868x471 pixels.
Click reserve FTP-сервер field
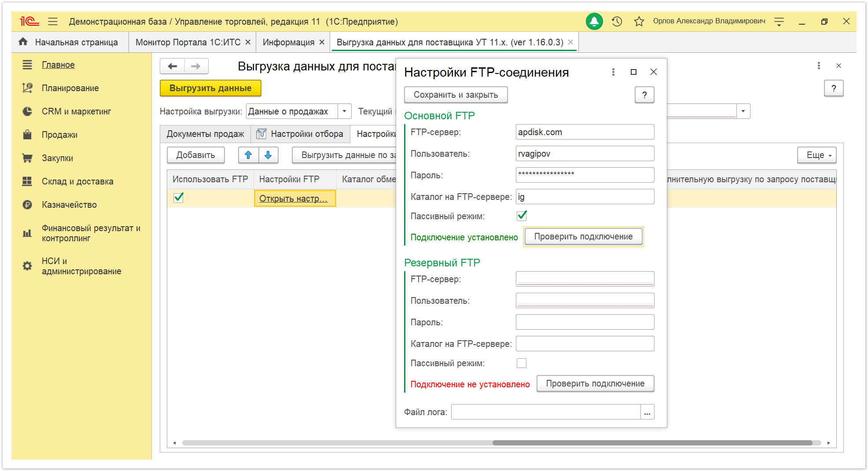click(x=585, y=279)
